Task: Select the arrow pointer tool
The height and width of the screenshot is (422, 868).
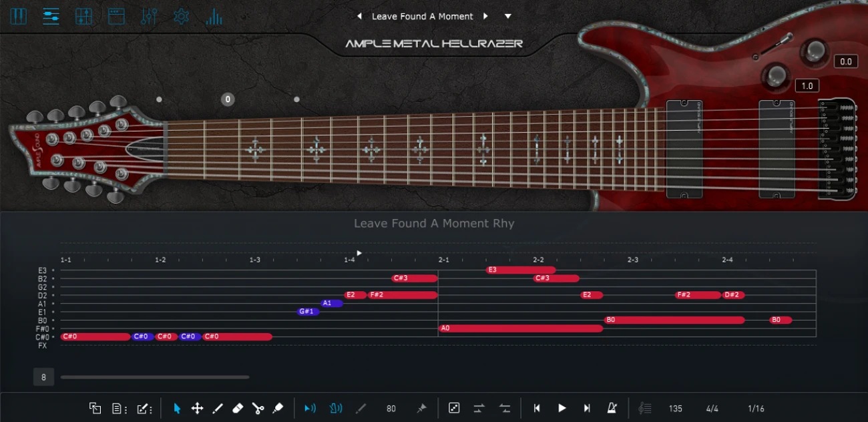Action: pos(177,408)
